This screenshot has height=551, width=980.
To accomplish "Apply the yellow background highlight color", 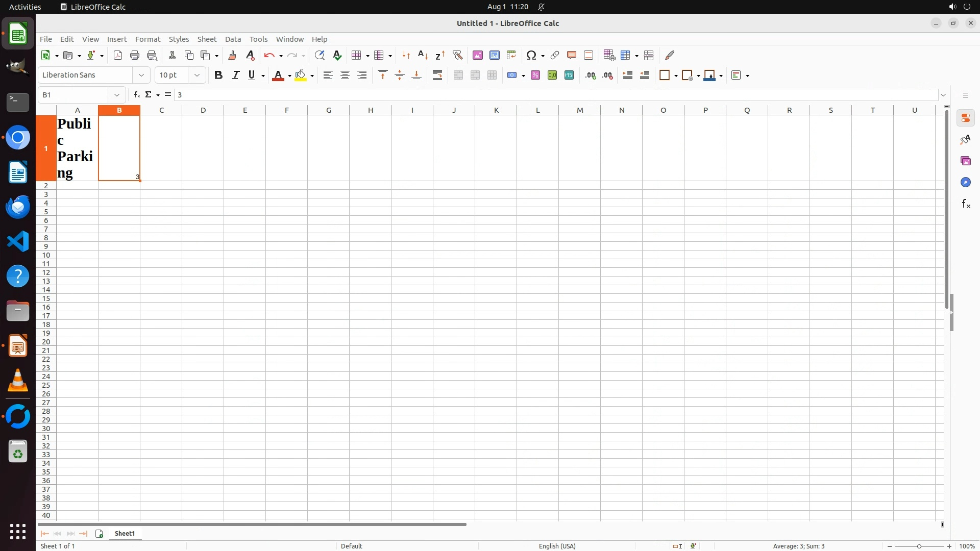I will 301,76.
